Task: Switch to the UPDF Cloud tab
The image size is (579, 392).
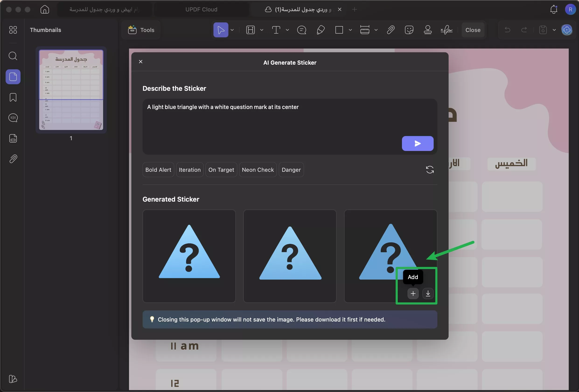Action: click(x=201, y=10)
